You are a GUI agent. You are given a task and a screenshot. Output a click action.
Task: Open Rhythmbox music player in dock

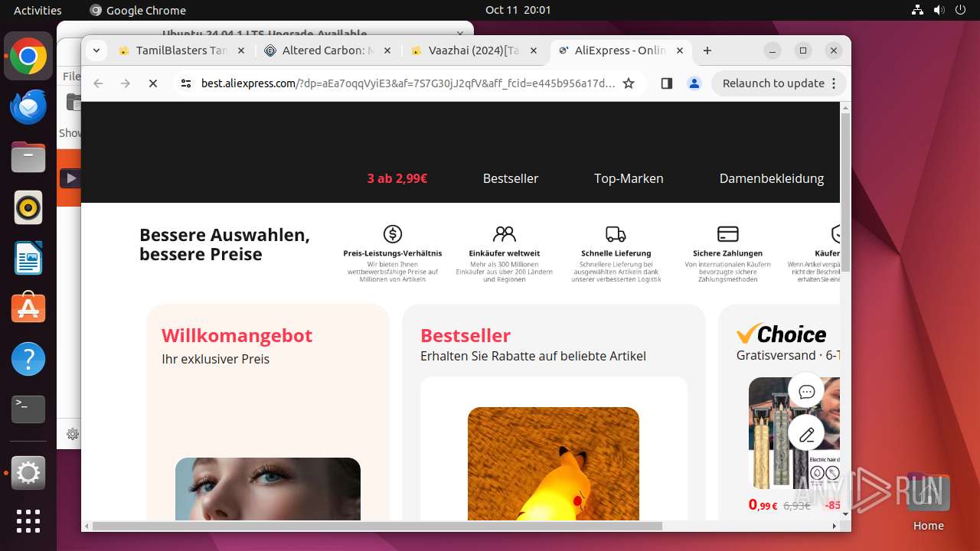click(x=28, y=207)
